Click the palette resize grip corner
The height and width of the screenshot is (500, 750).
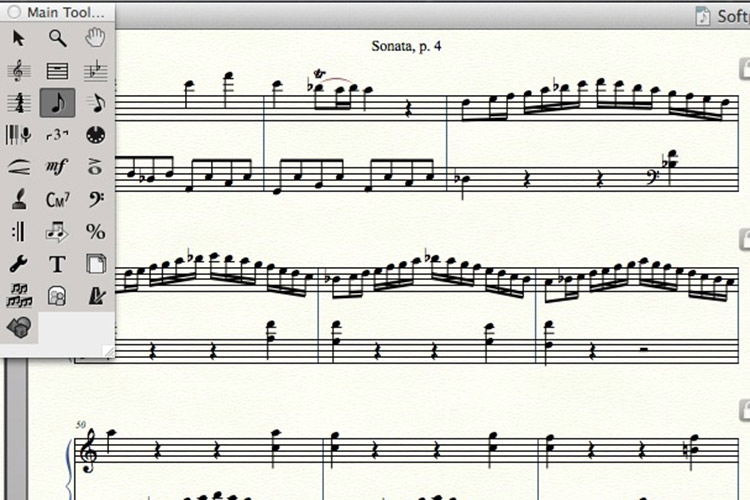(x=110, y=352)
